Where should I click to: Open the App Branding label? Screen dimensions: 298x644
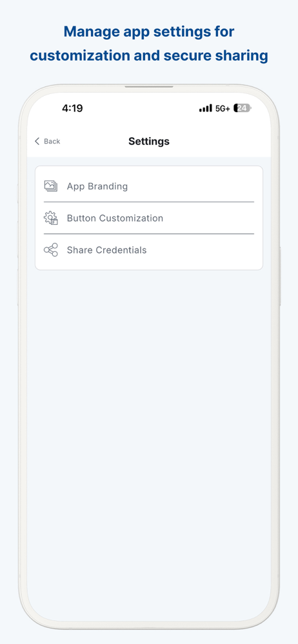tap(97, 186)
